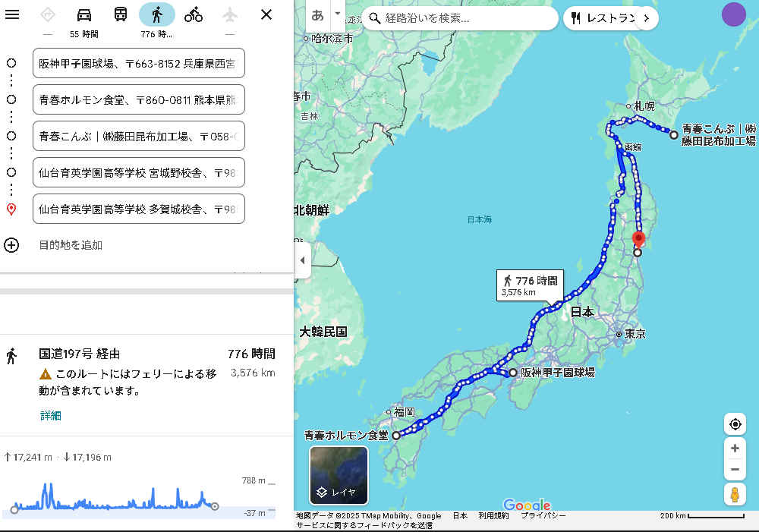Click the 北朝鮮 country label
Viewport: 759px width, 532px height.
pos(311,209)
